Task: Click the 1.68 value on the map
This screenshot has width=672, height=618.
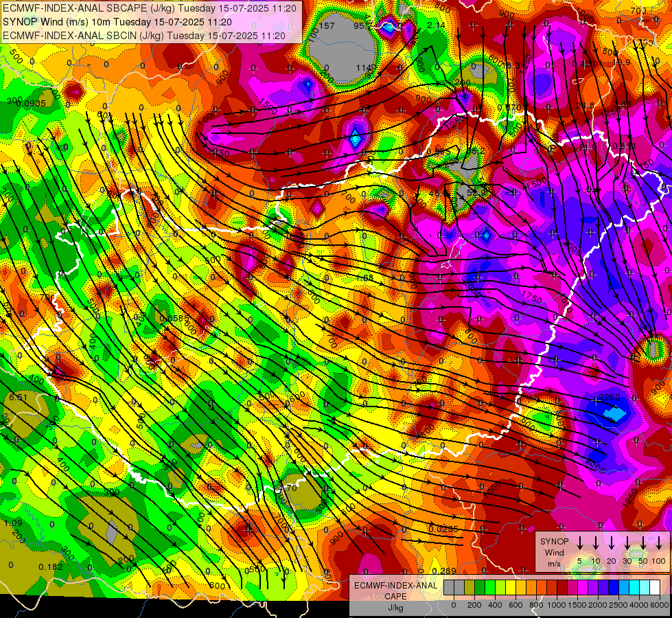Action: pos(364,277)
